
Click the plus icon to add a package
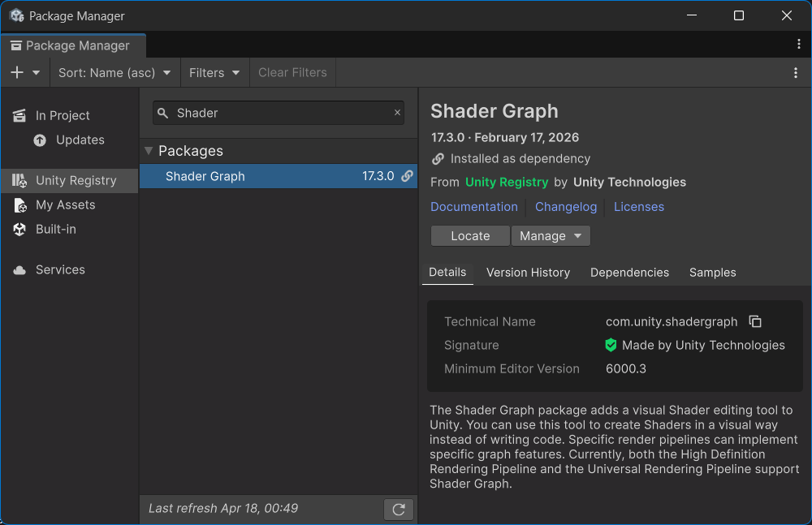tap(17, 72)
